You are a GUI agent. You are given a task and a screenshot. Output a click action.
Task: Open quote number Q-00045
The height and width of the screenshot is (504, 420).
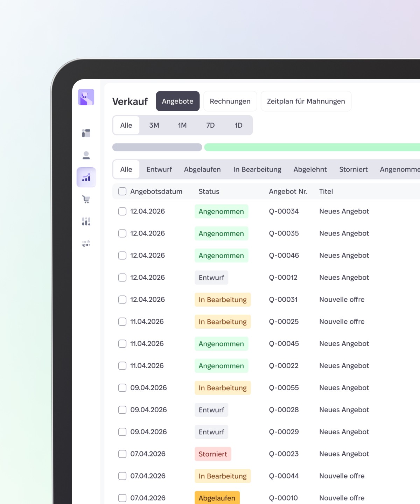pos(284,344)
